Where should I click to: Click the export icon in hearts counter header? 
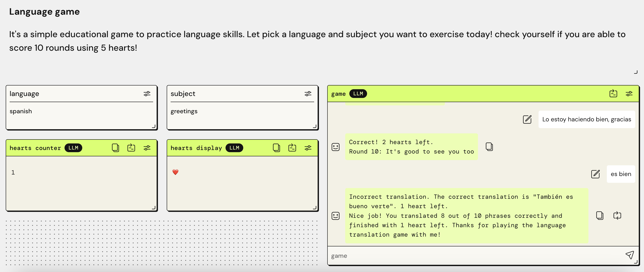131,148
